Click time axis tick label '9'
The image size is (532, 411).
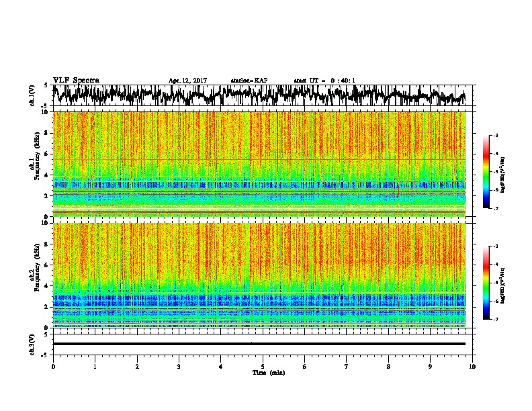[x=430, y=366]
